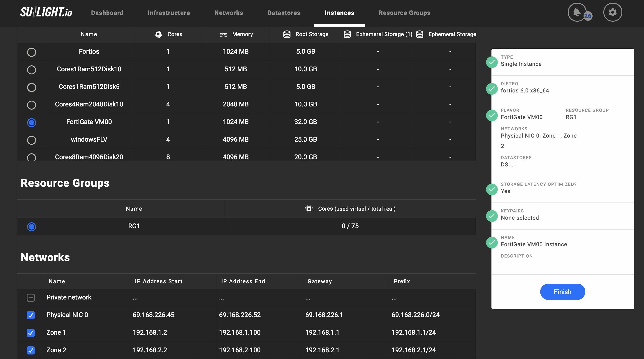Click the IP Address Start column header

[x=159, y=281]
